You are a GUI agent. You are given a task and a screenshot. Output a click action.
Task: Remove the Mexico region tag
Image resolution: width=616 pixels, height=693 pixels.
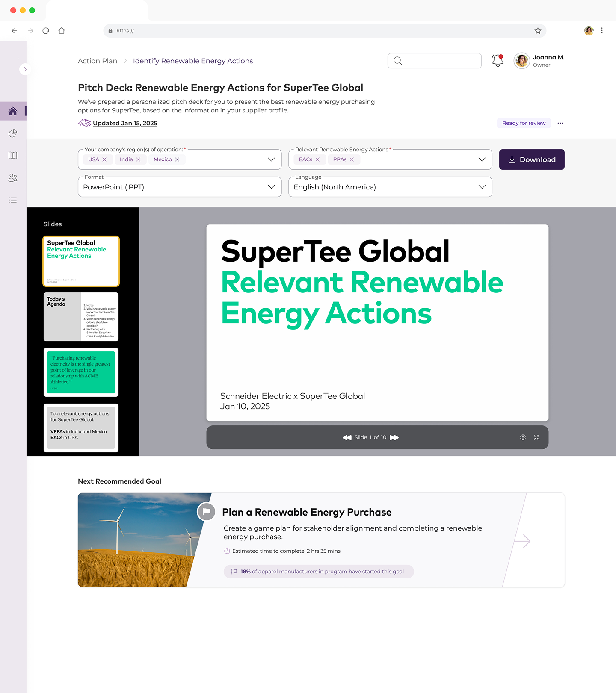[x=177, y=159]
